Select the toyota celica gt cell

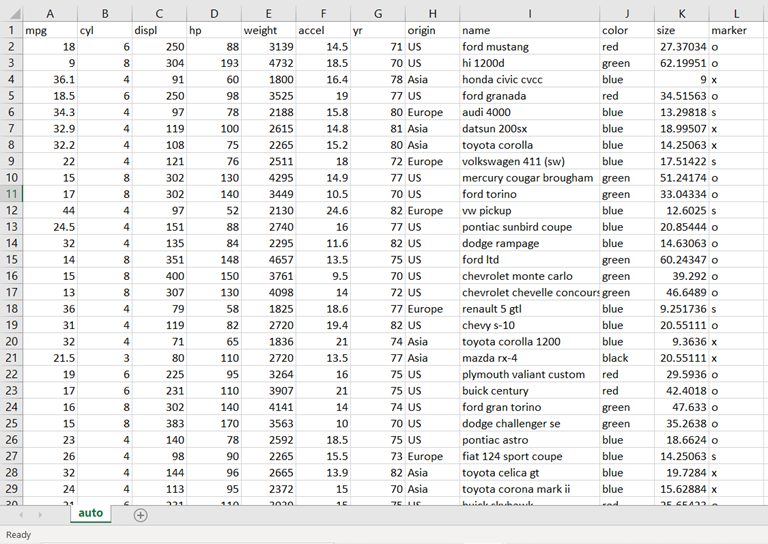[x=529, y=473]
